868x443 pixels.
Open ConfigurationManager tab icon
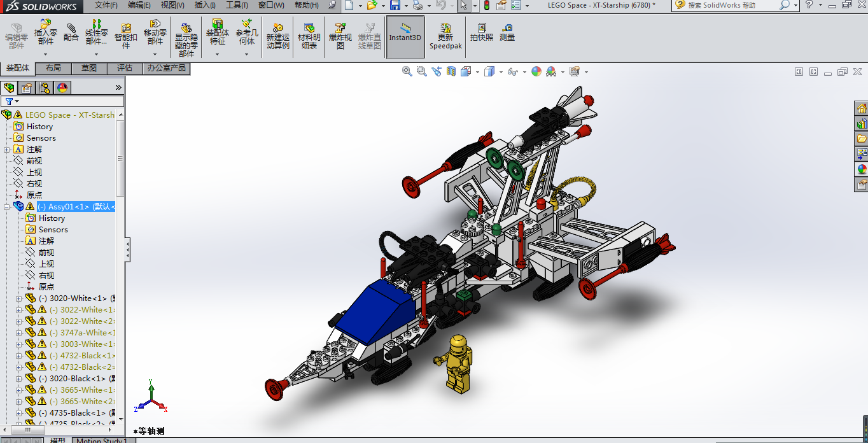point(44,88)
